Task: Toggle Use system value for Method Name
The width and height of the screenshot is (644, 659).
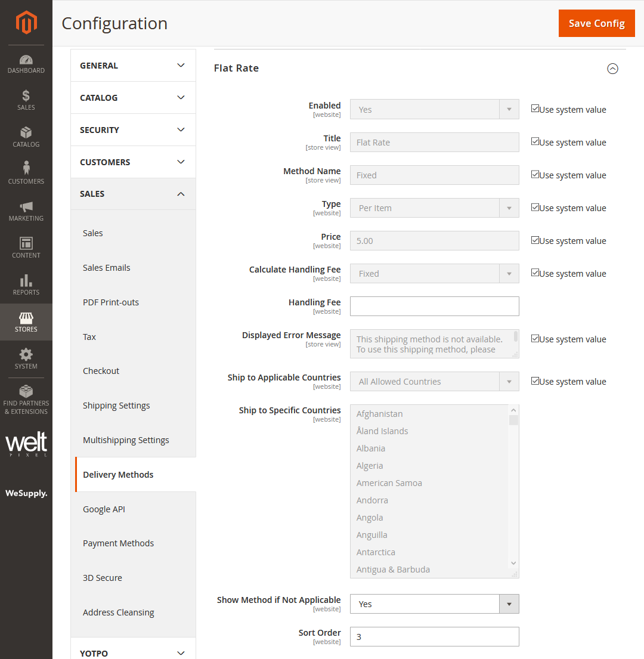Action: (535, 174)
